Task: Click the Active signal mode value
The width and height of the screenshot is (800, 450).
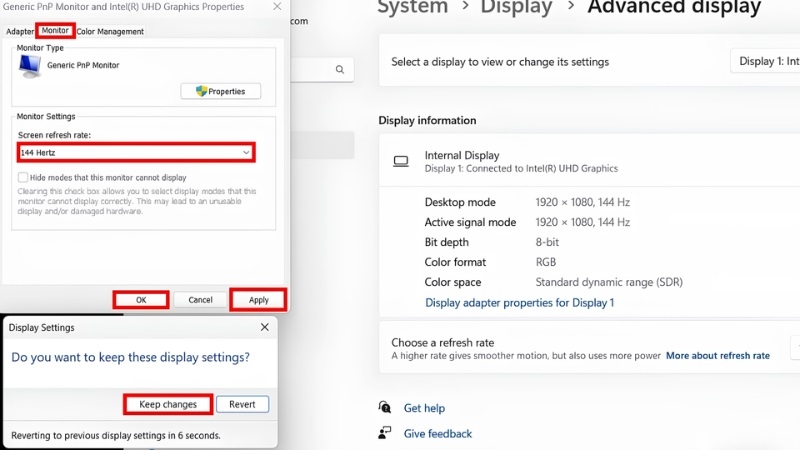Action: (583, 222)
